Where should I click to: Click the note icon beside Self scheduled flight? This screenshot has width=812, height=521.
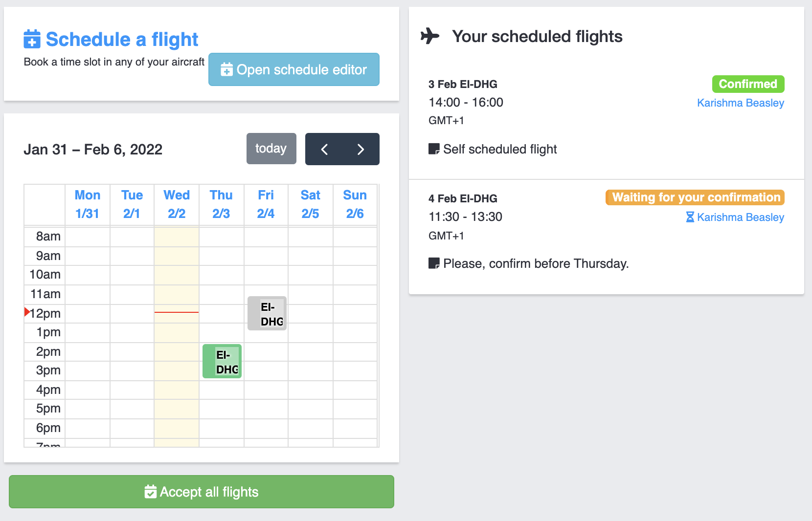click(434, 149)
